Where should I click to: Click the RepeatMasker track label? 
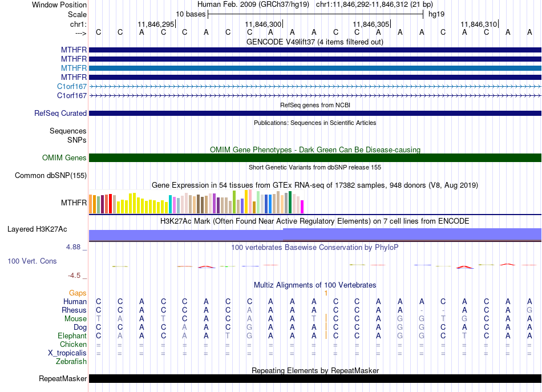coord(63,378)
